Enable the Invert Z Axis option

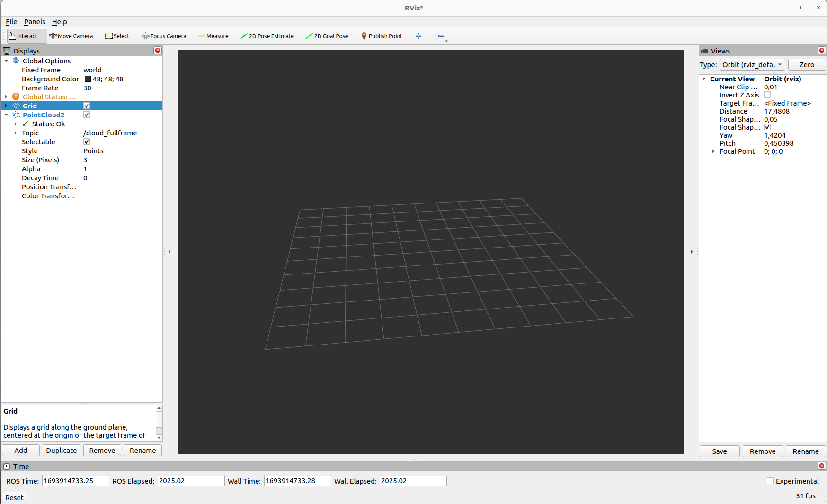tap(767, 95)
